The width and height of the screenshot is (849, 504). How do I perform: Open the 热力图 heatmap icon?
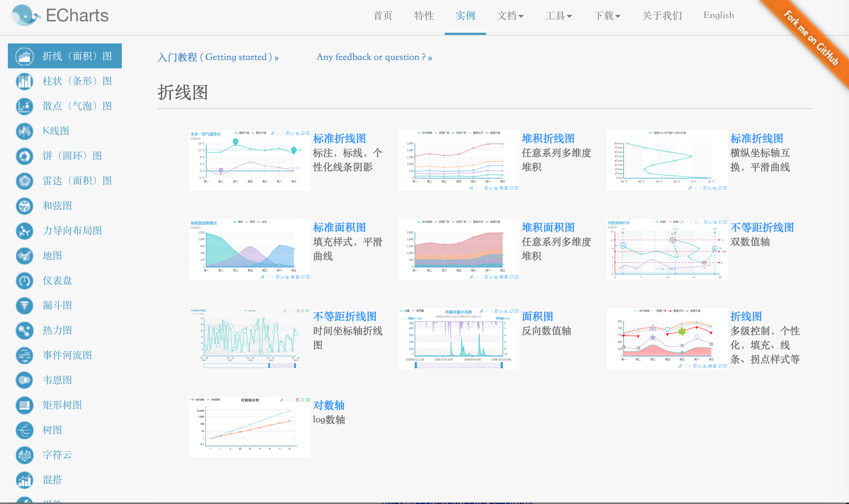coord(25,330)
